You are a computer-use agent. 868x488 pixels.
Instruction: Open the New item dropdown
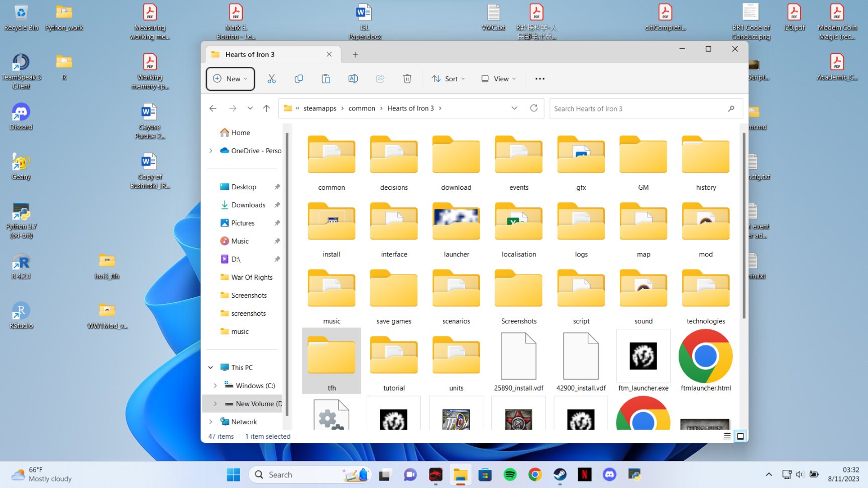[x=231, y=79]
